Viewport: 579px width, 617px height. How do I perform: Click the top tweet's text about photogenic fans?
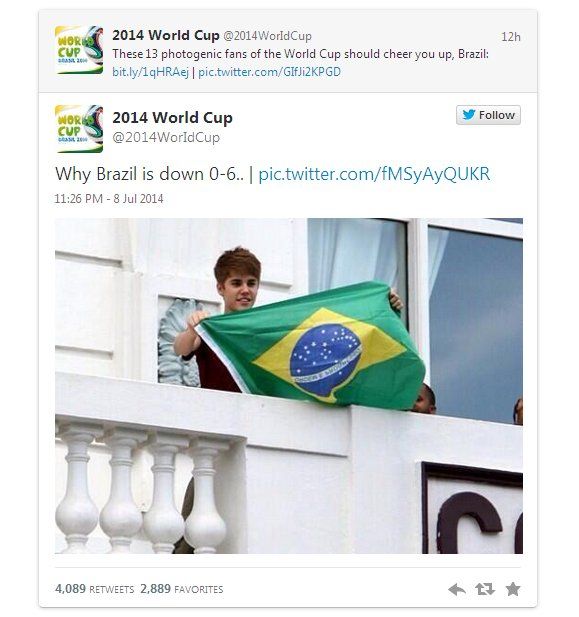click(300, 54)
